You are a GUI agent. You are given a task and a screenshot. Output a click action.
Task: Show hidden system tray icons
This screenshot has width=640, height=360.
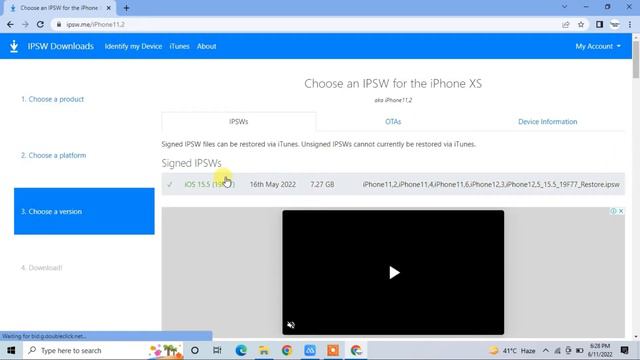tap(546, 350)
